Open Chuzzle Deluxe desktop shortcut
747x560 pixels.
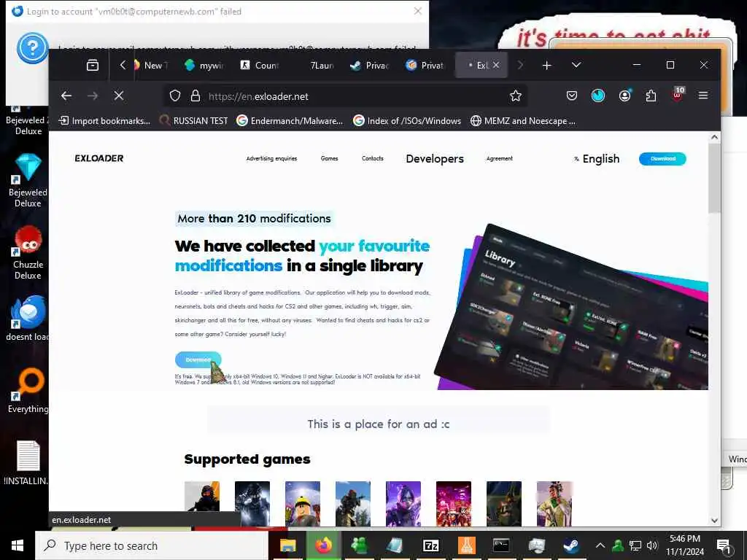click(28, 252)
